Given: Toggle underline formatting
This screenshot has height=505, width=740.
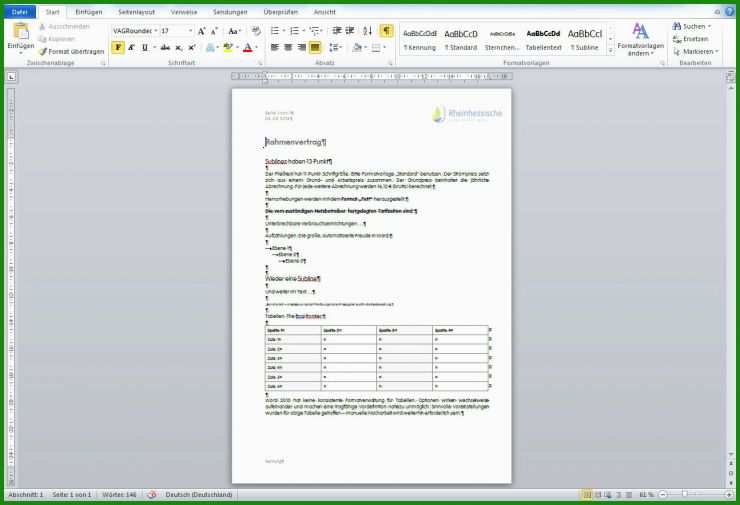Looking at the screenshot, I should click(144, 48).
